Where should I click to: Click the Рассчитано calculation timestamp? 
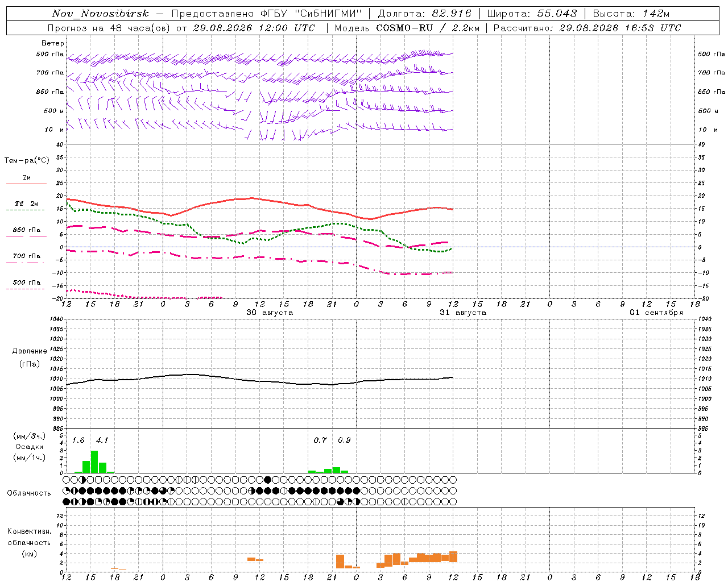click(586, 28)
